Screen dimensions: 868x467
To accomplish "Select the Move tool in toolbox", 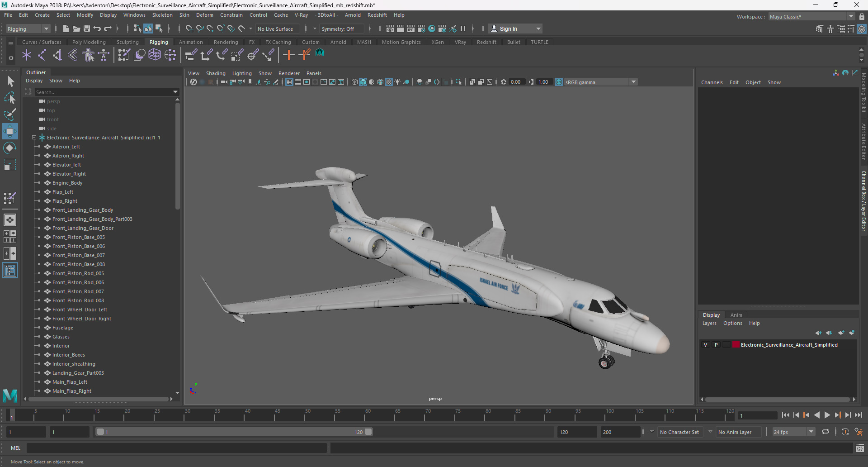I will point(10,131).
